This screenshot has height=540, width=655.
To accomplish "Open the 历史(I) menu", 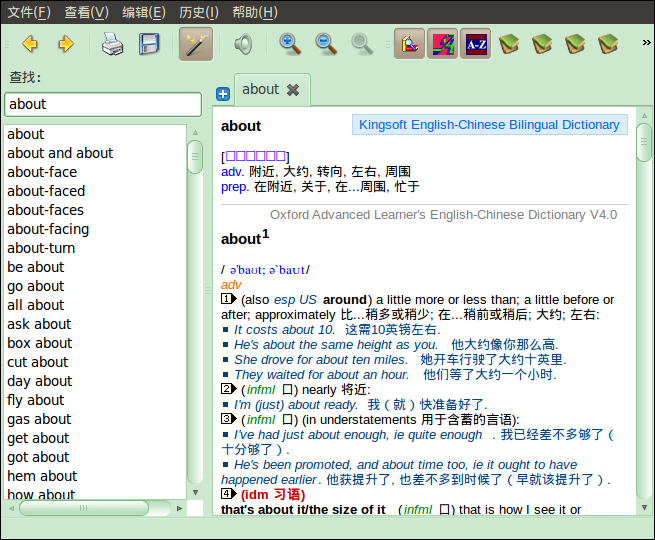I will (x=199, y=12).
